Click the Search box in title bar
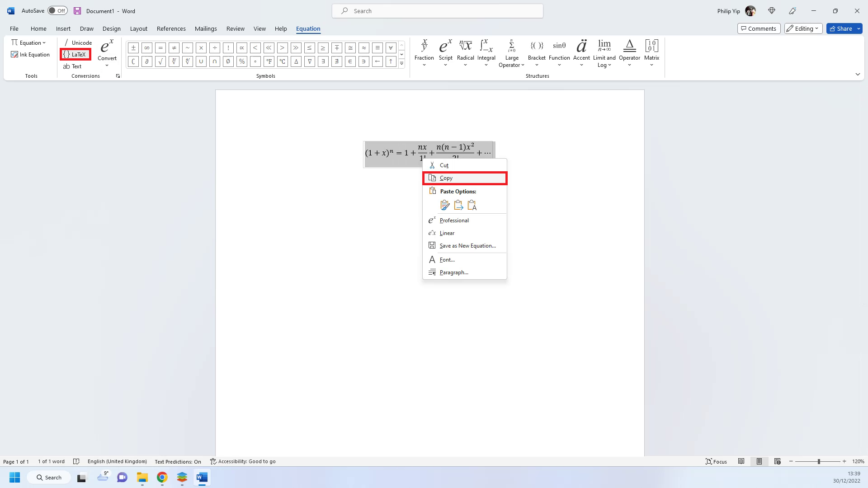 pyautogui.click(x=437, y=11)
